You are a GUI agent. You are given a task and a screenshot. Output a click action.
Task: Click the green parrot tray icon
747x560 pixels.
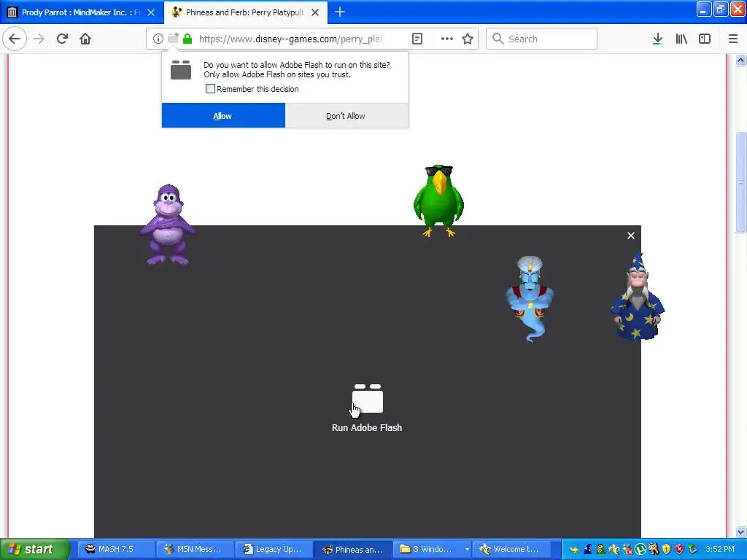[x=601, y=549]
